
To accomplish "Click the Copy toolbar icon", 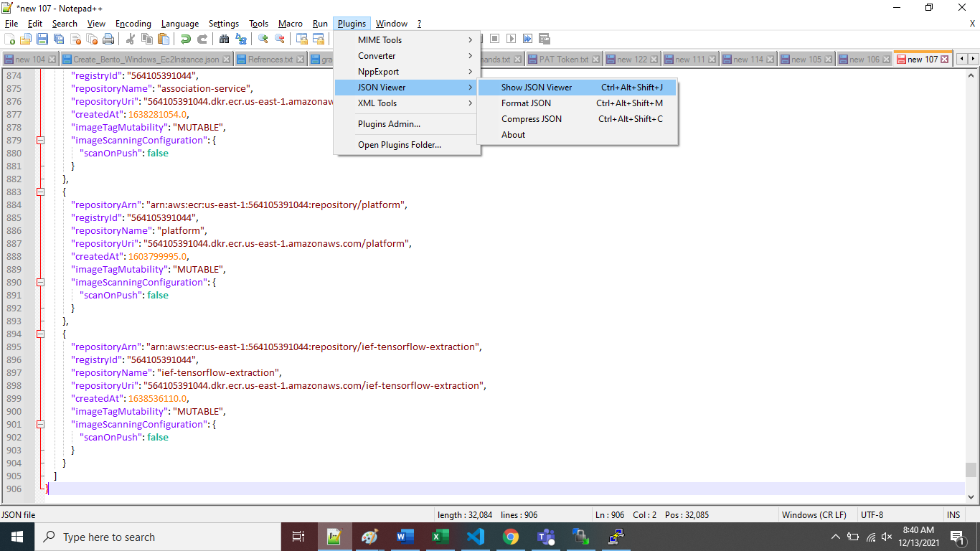I will 147,39.
